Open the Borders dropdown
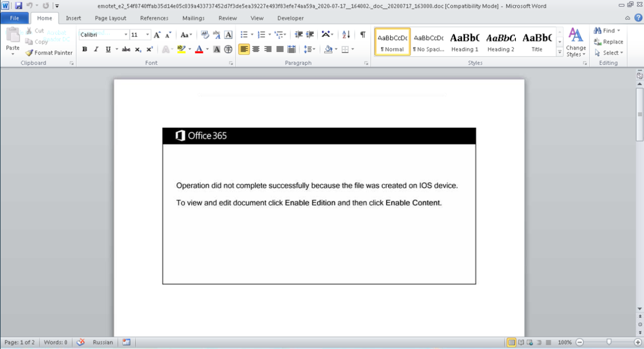This screenshot has width=644, height=349. [x=353, y=49]
